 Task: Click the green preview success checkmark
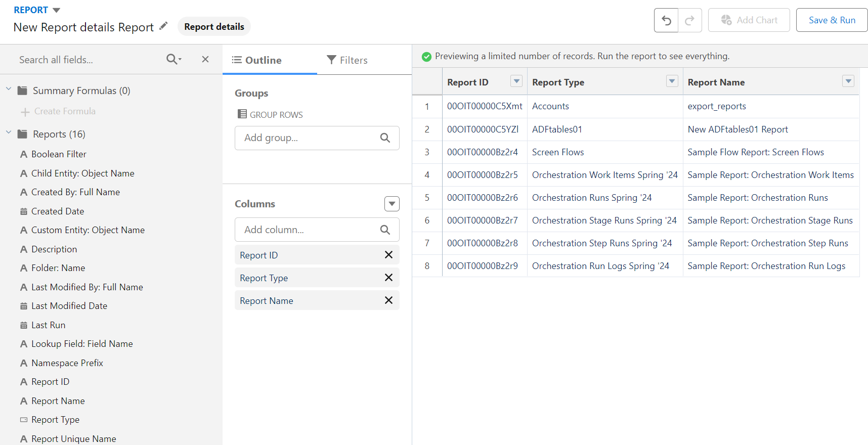pyautogui.click(x=426, y=57)
